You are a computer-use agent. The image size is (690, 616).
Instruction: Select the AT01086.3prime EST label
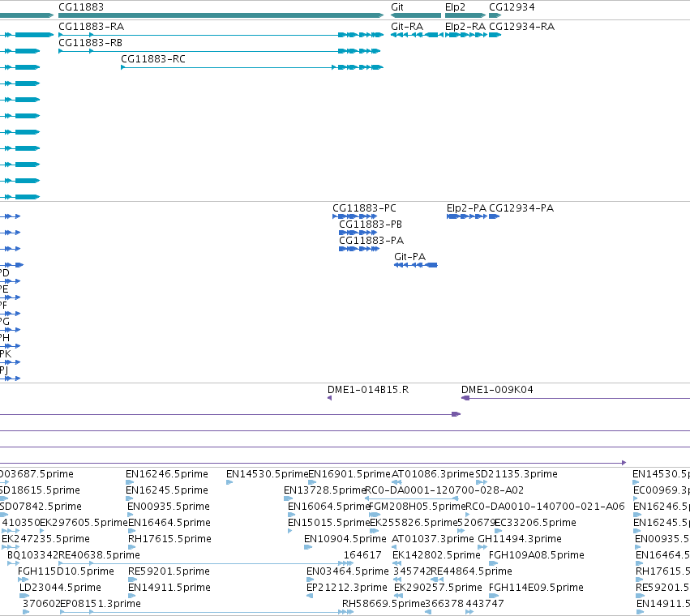[x=433, y=474]
